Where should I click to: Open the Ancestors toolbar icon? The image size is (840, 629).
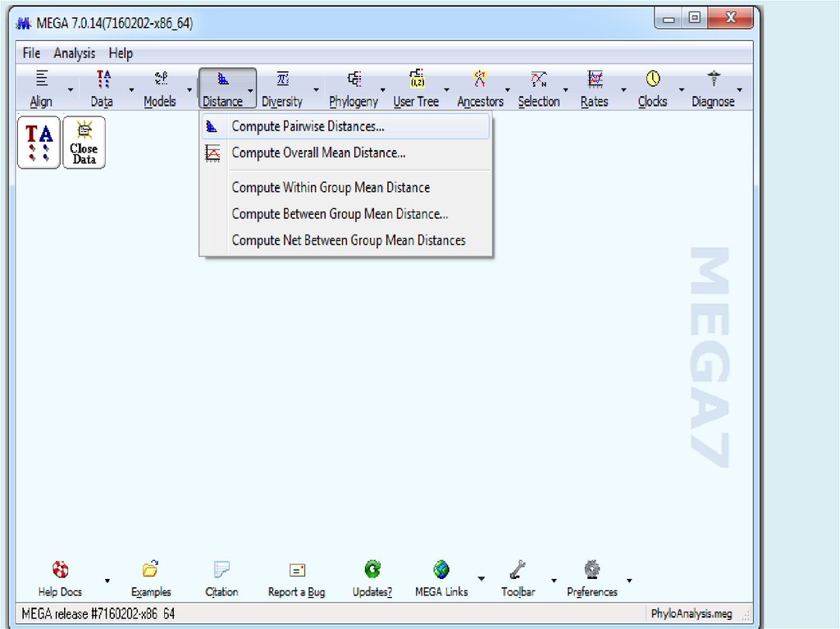pos(479,78)
